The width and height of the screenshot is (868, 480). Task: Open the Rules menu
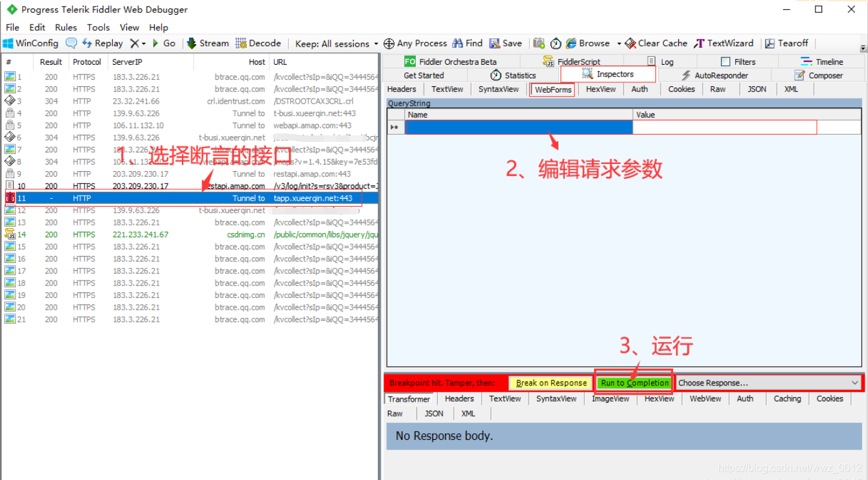click(x=65, y=27)
